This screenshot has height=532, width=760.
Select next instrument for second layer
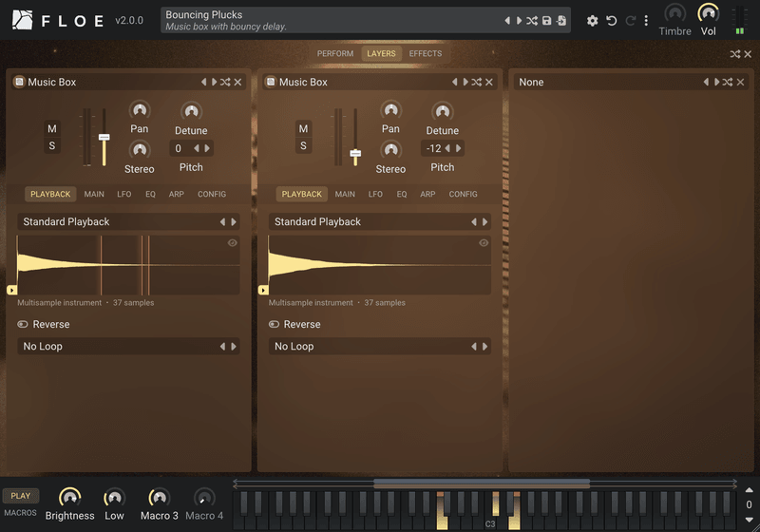(x=465, y=82)
